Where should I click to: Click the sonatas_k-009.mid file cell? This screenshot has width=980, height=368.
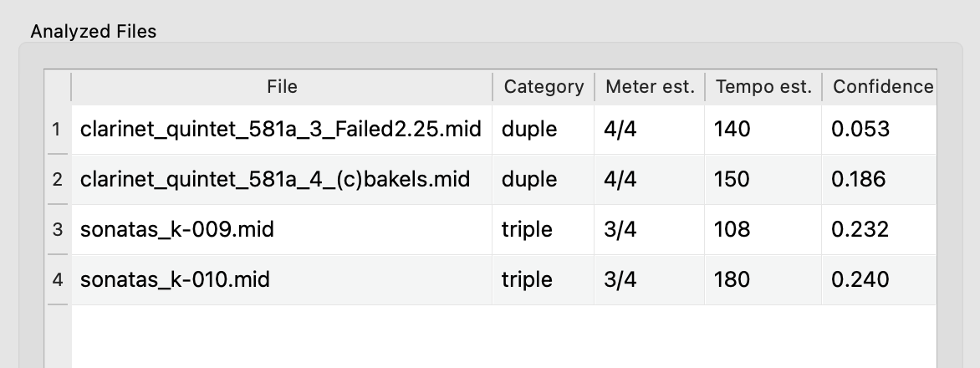pos(177,229)
